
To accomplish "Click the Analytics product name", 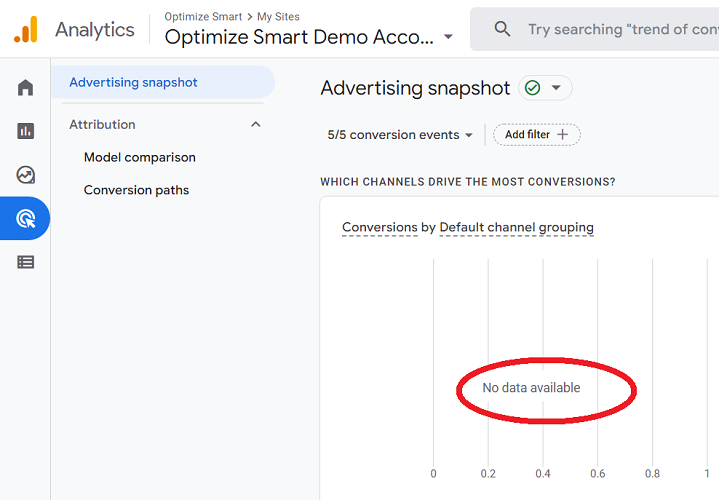I will 95,30.
